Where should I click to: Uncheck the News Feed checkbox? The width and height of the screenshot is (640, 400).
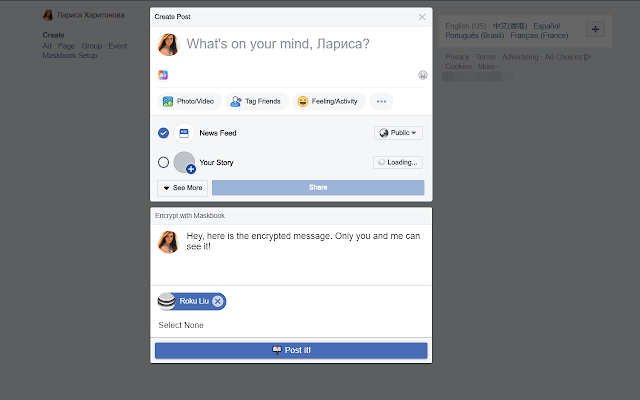pyautogui.click(x=163, y=133)
